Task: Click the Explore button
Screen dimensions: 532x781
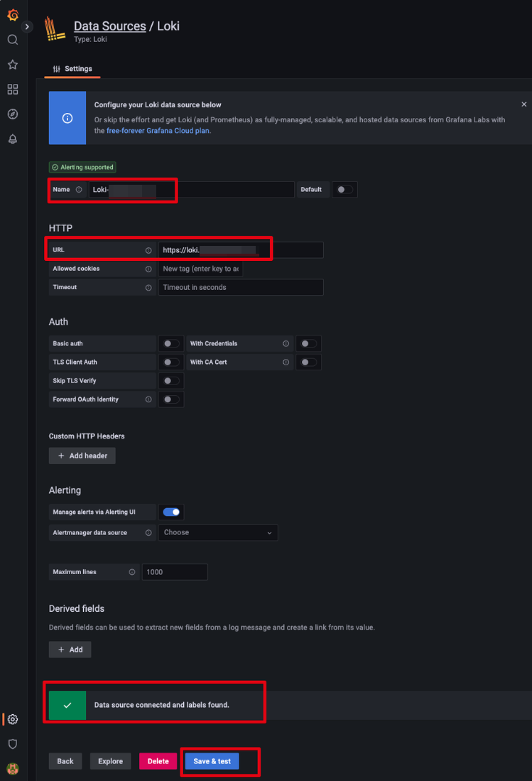Action: coord(111,761)
